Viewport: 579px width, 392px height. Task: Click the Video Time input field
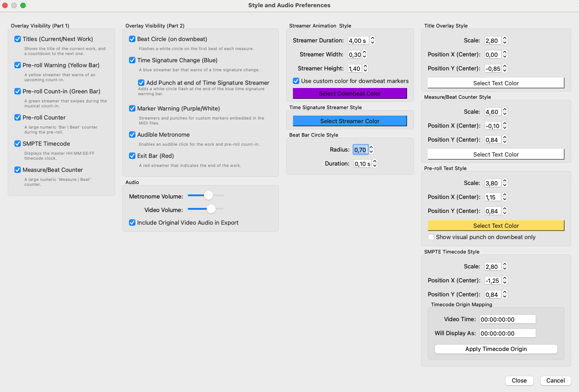point(507,319)
